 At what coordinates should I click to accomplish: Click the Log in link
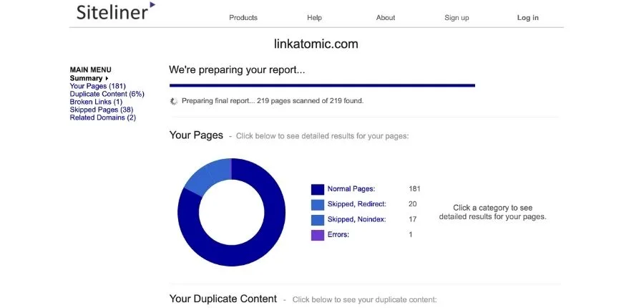528,18
